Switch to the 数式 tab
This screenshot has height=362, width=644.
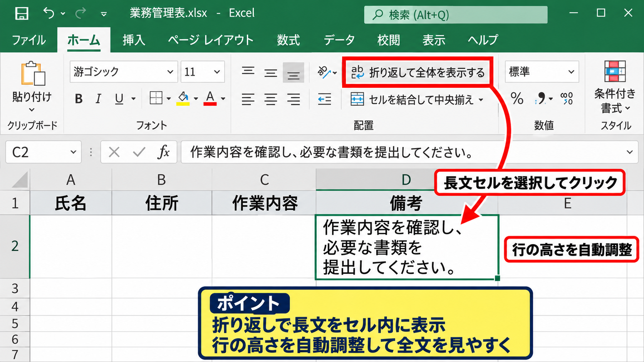(288, 40)
